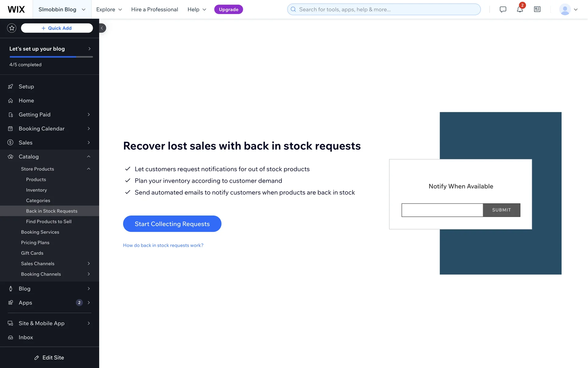
Task: Expand the Sales Channels submenu
Action: pyautogui.click(x=89, y=264)
